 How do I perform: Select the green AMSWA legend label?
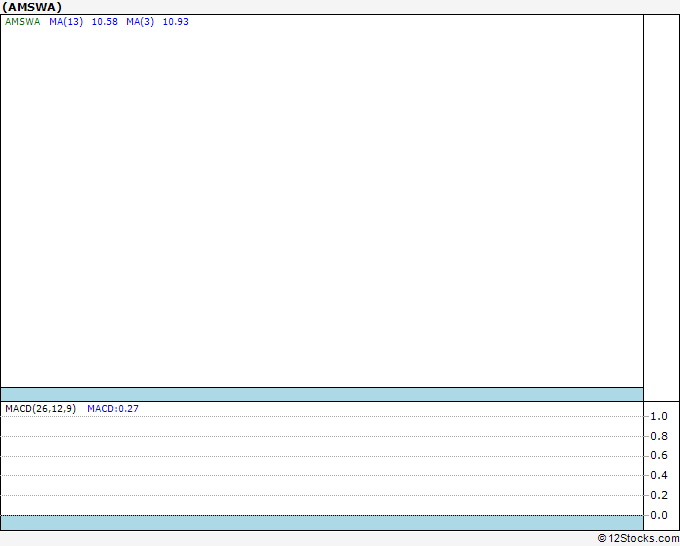click(x=23, y=22)
